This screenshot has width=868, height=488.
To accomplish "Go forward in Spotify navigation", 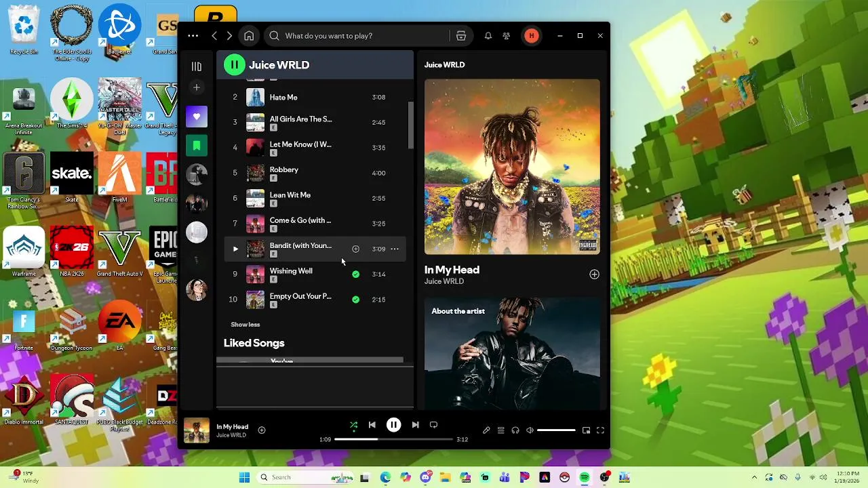I will (x=229, y=36).
